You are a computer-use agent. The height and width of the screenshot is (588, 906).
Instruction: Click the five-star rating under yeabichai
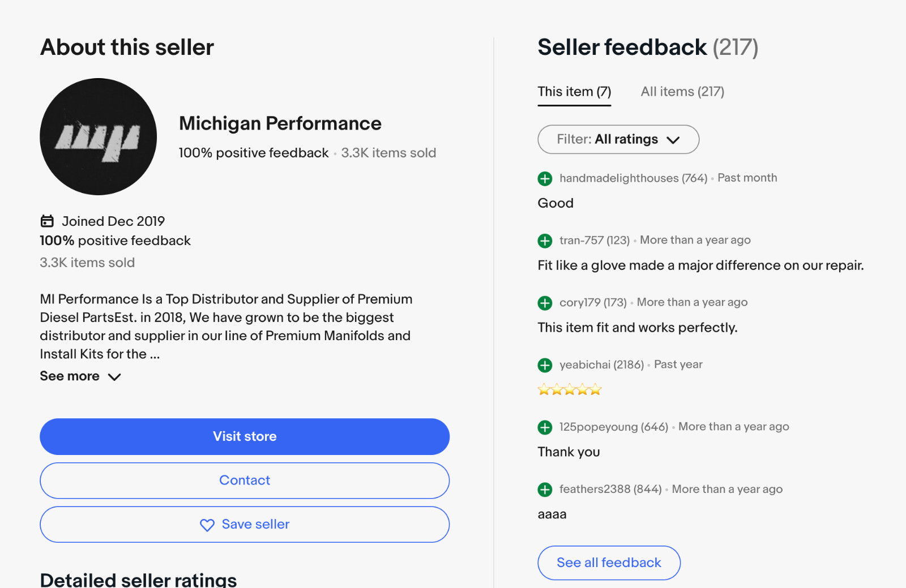569,389
